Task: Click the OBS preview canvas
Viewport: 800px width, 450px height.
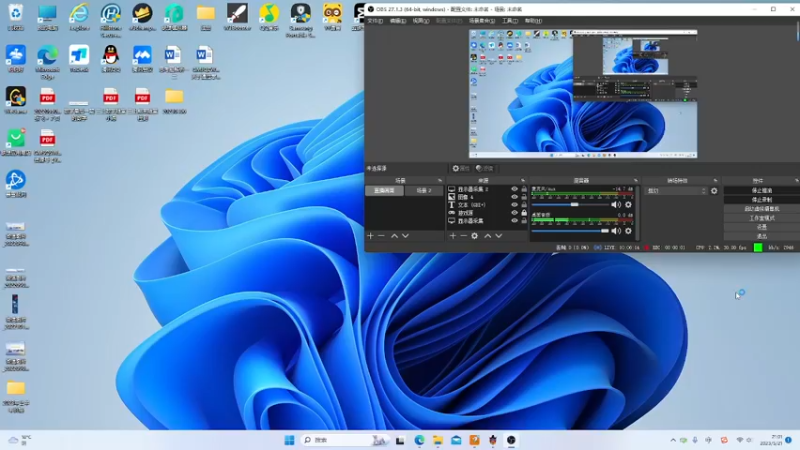Action: click(x=583, y=94)
